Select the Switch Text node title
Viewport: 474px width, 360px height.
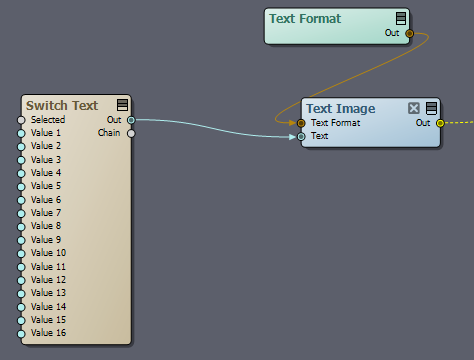click(x=62, y=105)
